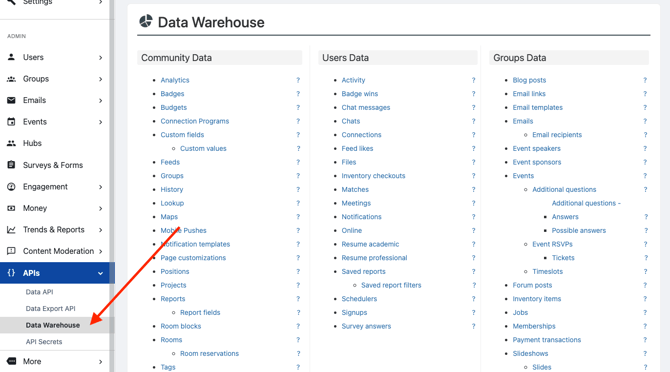Click the Users person icon in sidebar
Screen dimensions: 670x372
(x=12, y=57)
